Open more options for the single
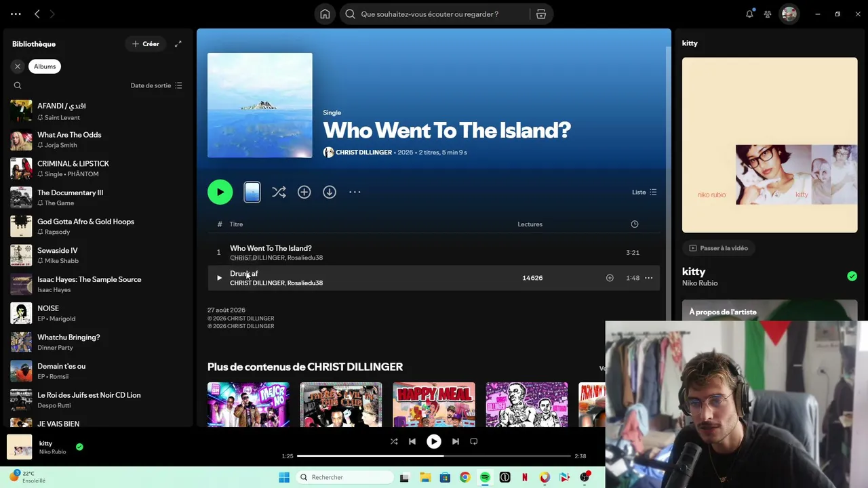The height and width of the screenshot is (488, 868). pyautogui.click(x=355, y=192)
